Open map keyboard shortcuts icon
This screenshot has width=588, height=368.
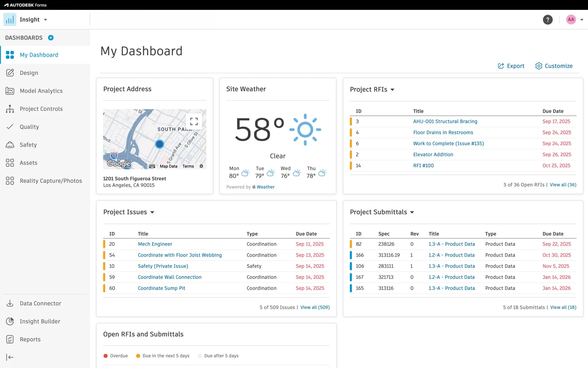click(x=152, y=166)
